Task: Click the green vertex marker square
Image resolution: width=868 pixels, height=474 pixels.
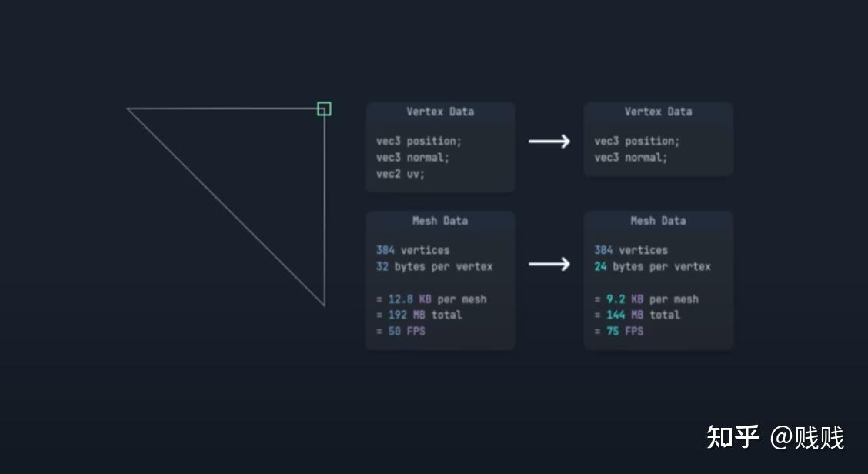Action: 324,109
